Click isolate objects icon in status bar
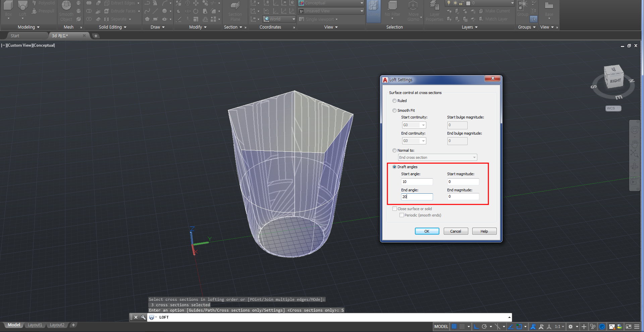Image resolution: width=644 pixels, height=332 pixels. point(593,327)
